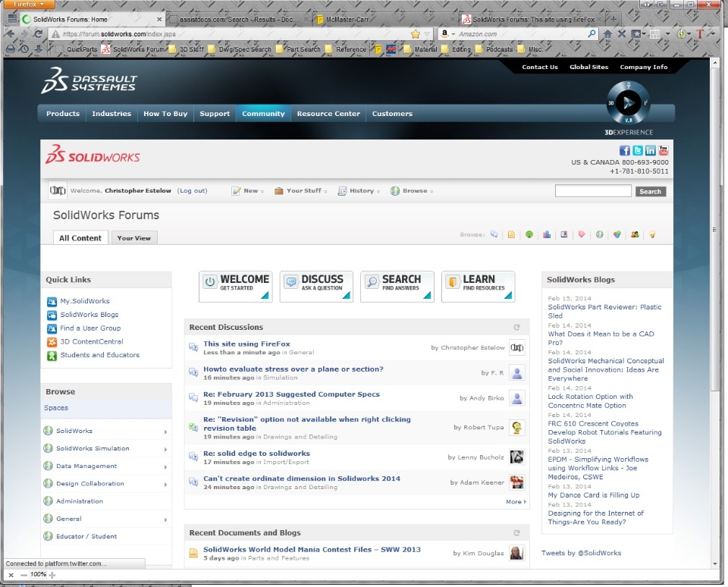
Task: Open the Community navigation menu item
Action: (x=263, y=113)
